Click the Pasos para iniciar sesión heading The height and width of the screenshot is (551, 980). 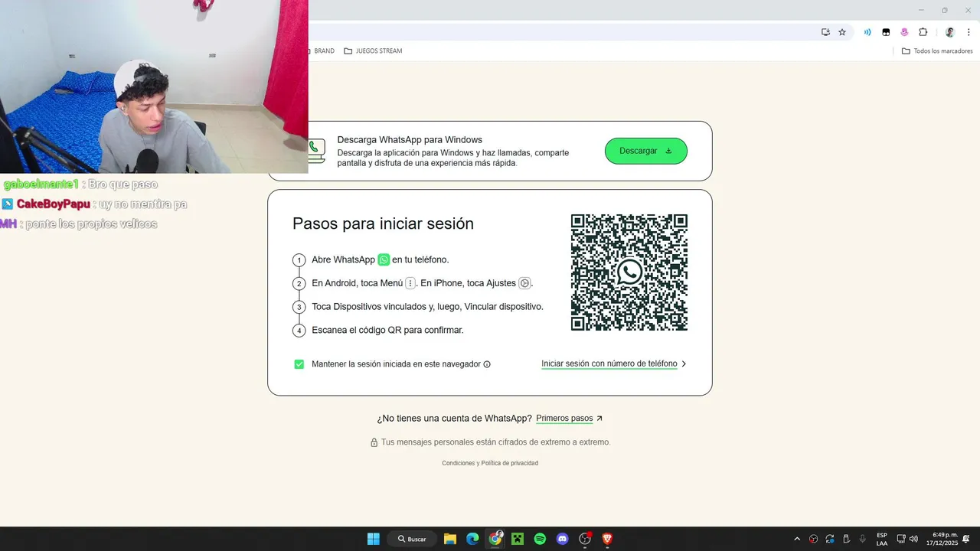pos(383,223)
